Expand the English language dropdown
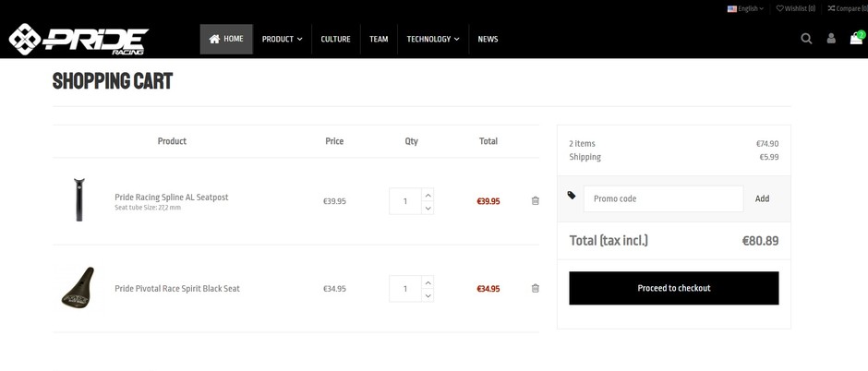 pos(745,8)
